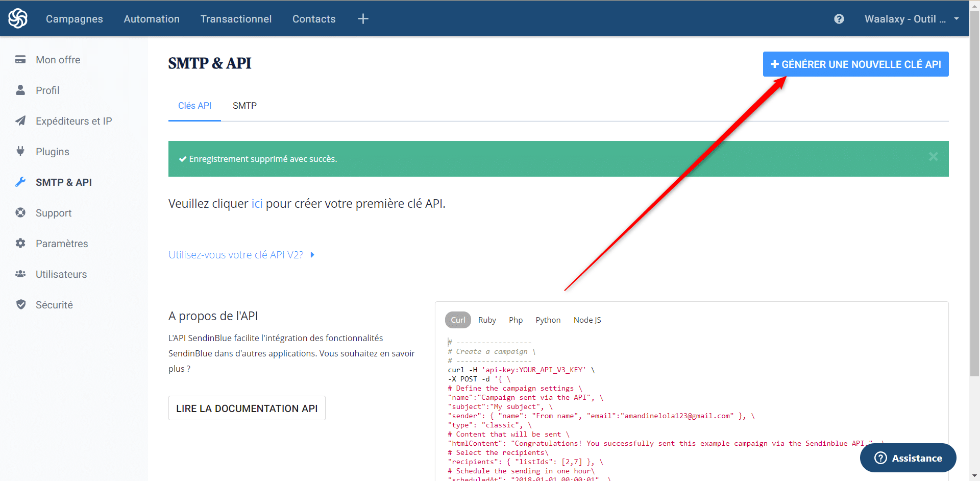The image size is (980, 481).
Task: Dismiss the green success notification
Action: click(934, 157)
